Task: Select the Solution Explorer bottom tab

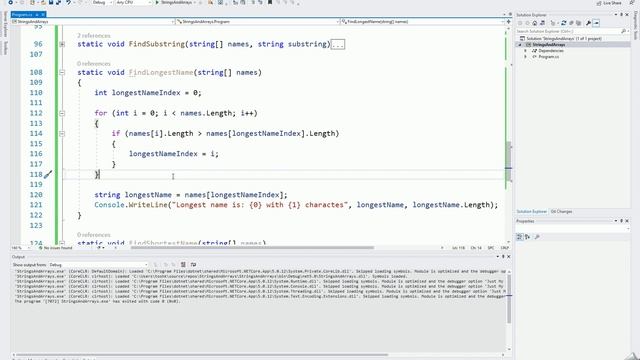Action: point(531,211)
